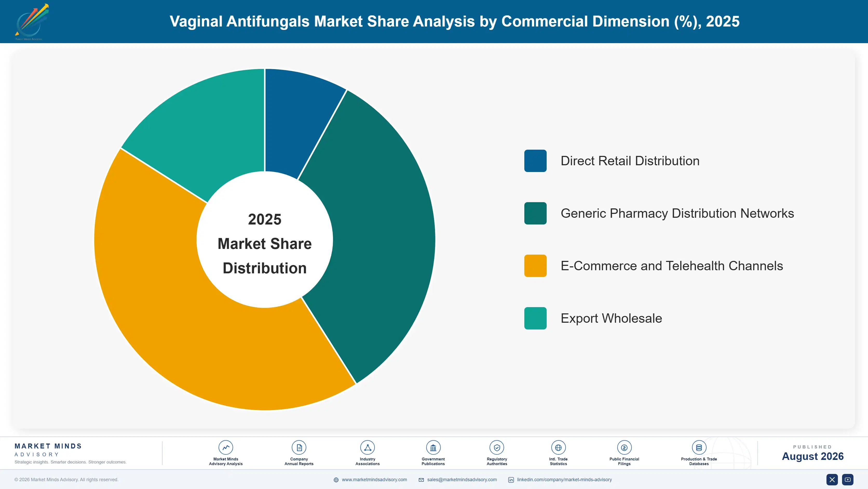Image resolution: width=868 pixels, height=489 pixels.
Task: Click the email envelope icon in footer
Action: tap(421, 480)
